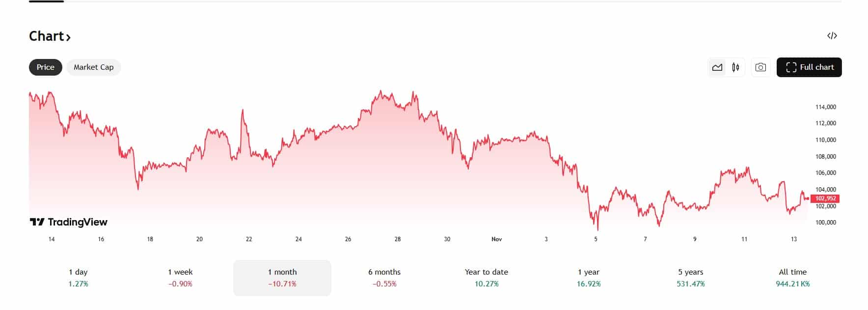The image size is (868, 310).
Task: Click the fullscreen brackets icon
Action: [791, 67]
